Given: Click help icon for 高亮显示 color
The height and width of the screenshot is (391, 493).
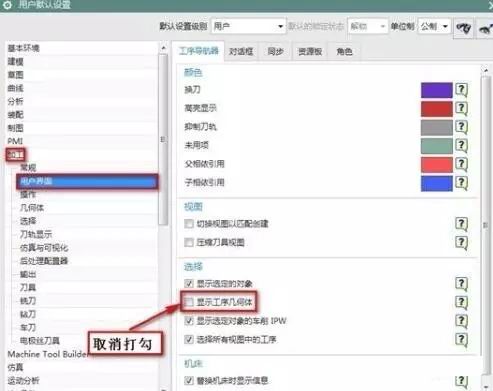Looking at the screenshot, I should [x=461, y=109].
